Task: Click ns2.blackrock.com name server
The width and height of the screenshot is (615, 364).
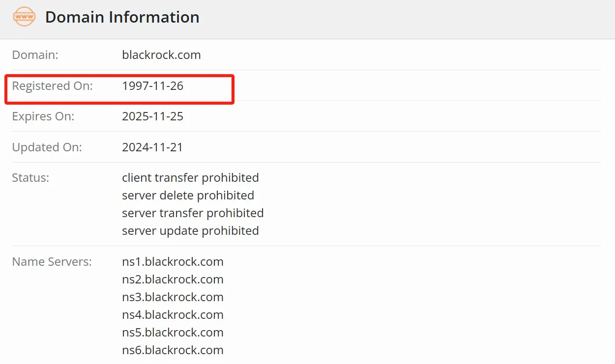Action: point(173,280)
